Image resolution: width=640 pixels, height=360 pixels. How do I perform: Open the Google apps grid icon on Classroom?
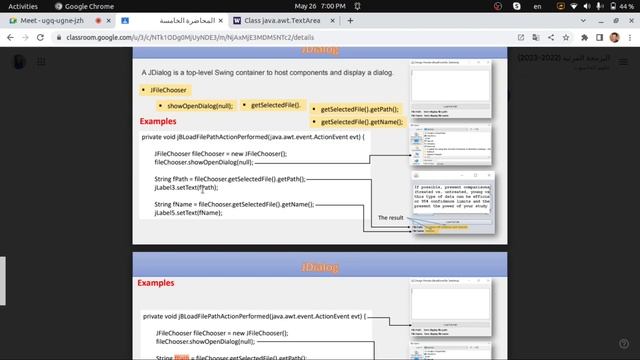[41, 62]
